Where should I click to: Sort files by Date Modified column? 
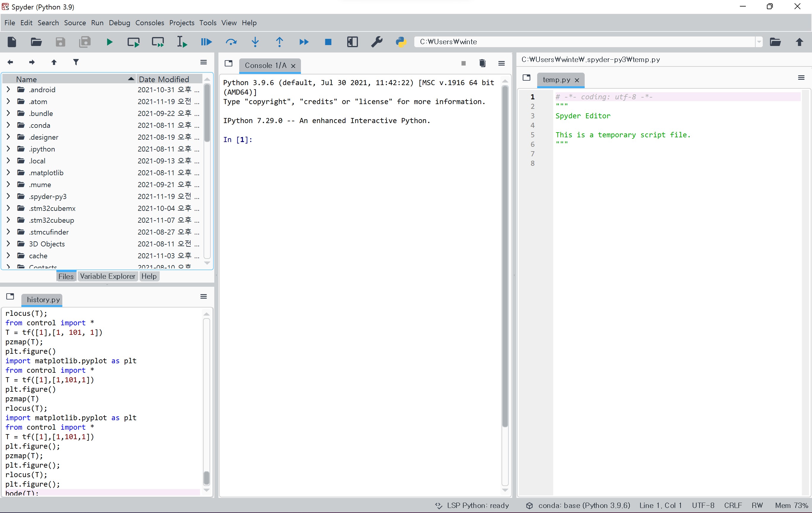[169, 79]
